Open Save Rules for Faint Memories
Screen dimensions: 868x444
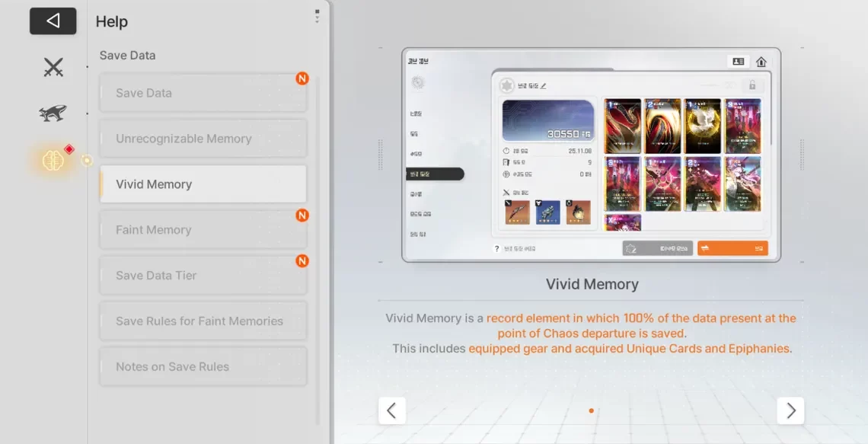coord(203,321)
